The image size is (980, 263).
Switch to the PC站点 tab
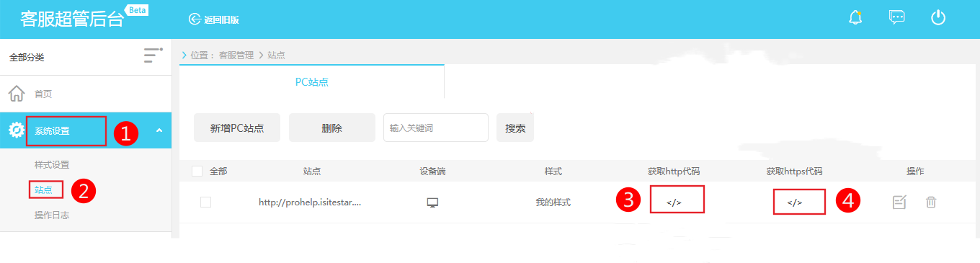[312, 81]
